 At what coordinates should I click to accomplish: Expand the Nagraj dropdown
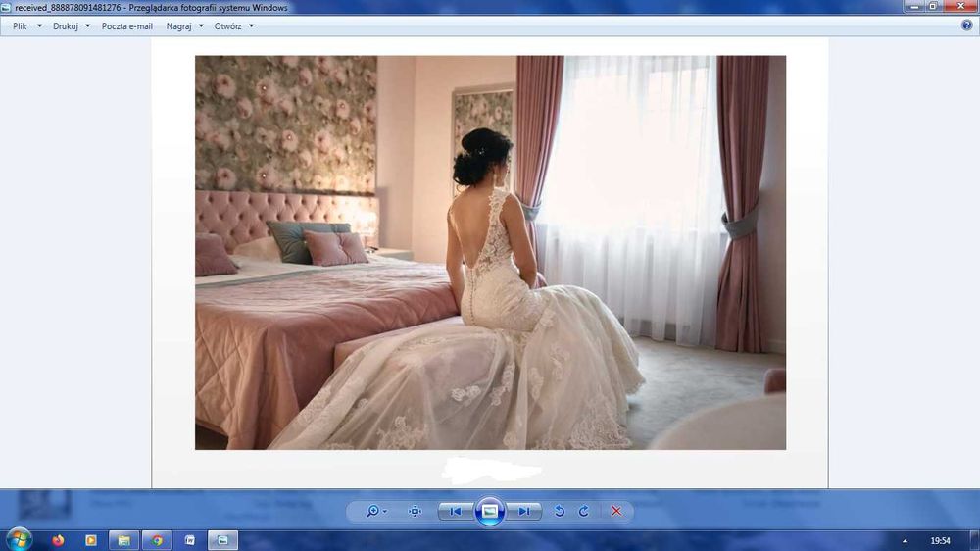click(201, 26)
